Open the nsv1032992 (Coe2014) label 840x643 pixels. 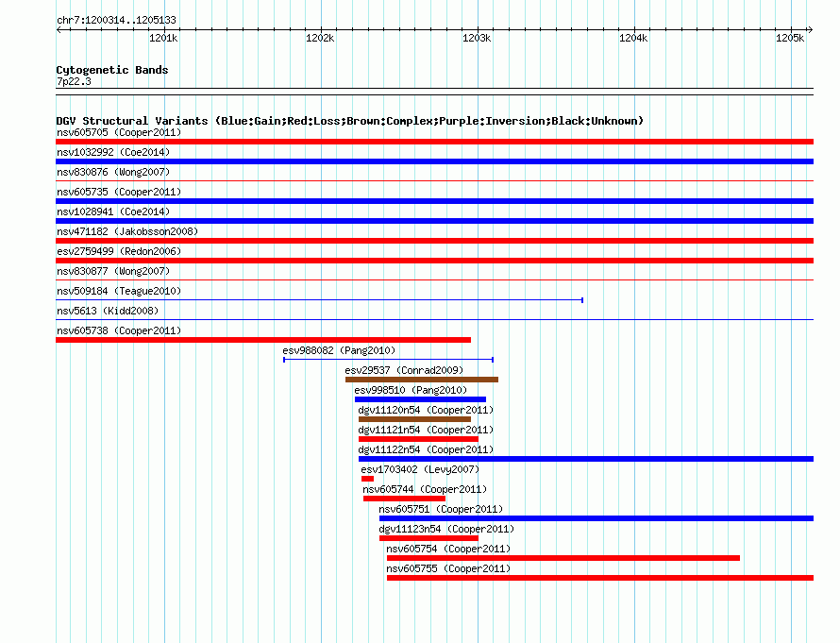point(113,152)
